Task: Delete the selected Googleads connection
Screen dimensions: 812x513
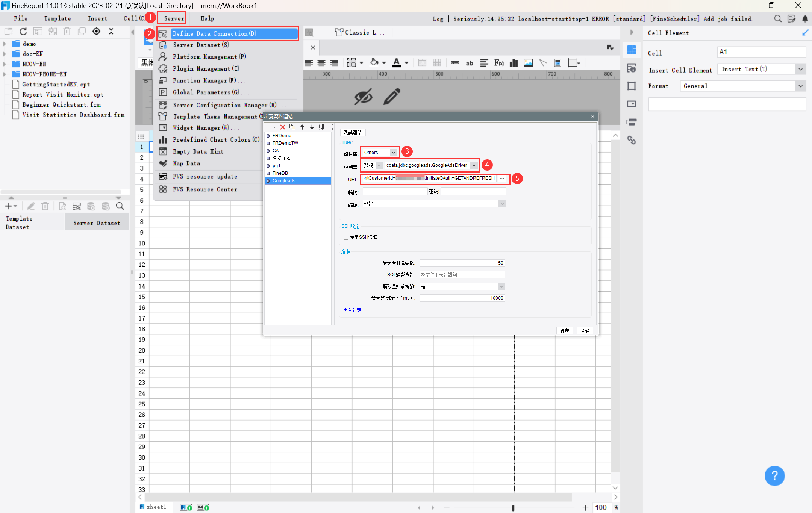Action: point(283,127)
